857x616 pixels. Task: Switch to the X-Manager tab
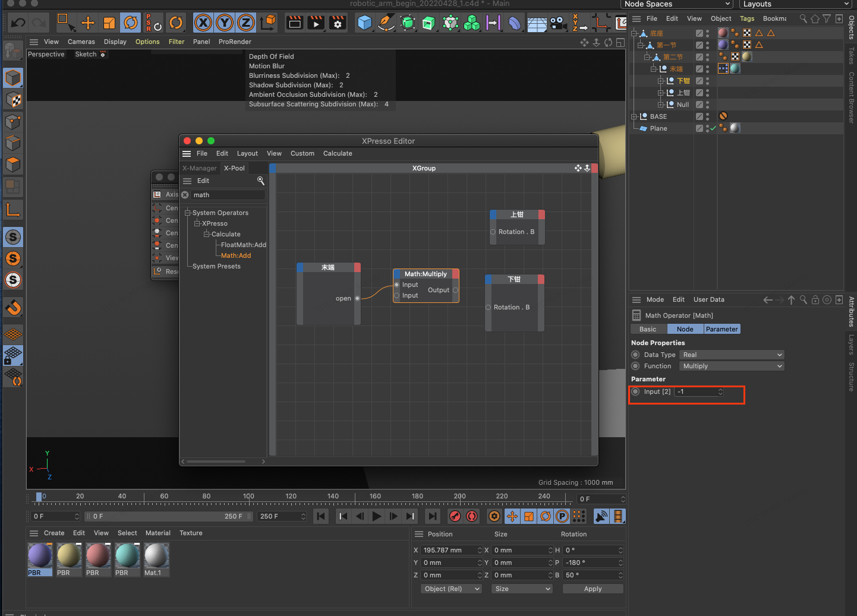pos(200,168)
